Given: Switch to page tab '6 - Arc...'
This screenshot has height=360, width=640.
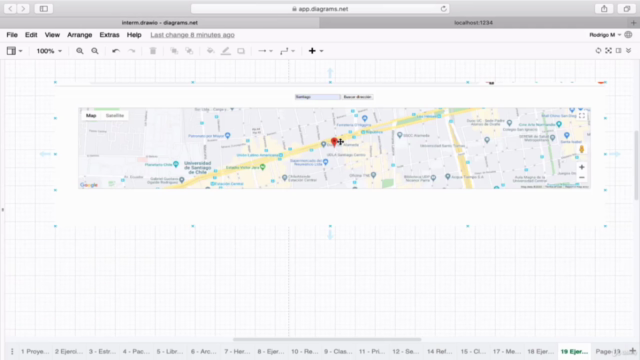Looking at the screenshot, I should click(x=203, y=351).
